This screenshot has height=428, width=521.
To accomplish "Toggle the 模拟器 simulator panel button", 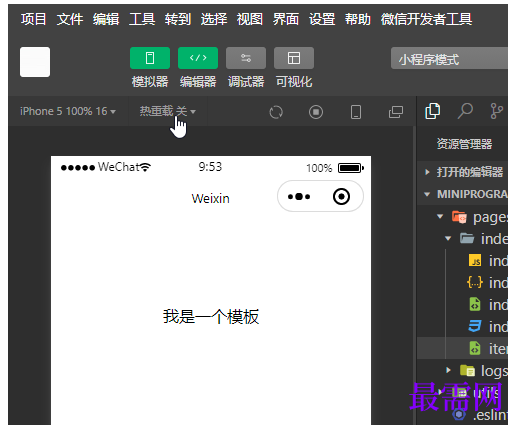I will tap(150, 58).
